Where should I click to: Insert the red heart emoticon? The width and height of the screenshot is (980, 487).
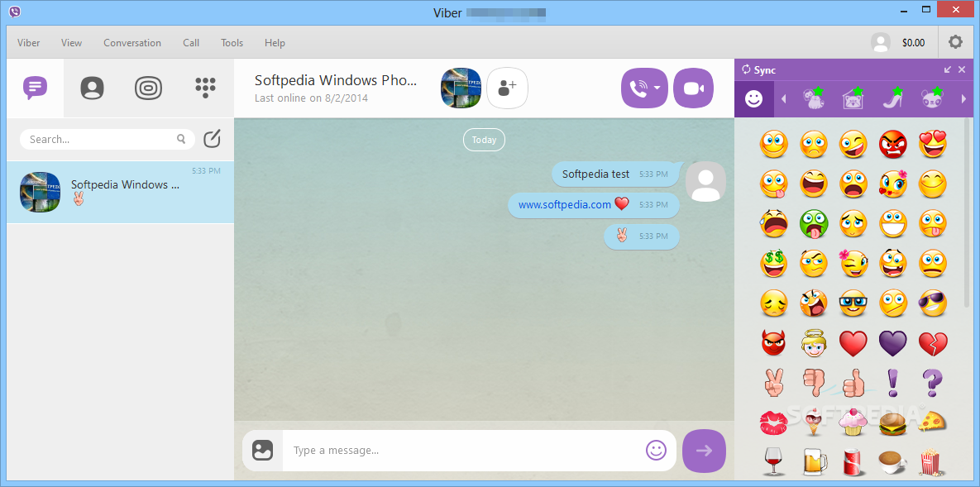[x=853, y=343]
